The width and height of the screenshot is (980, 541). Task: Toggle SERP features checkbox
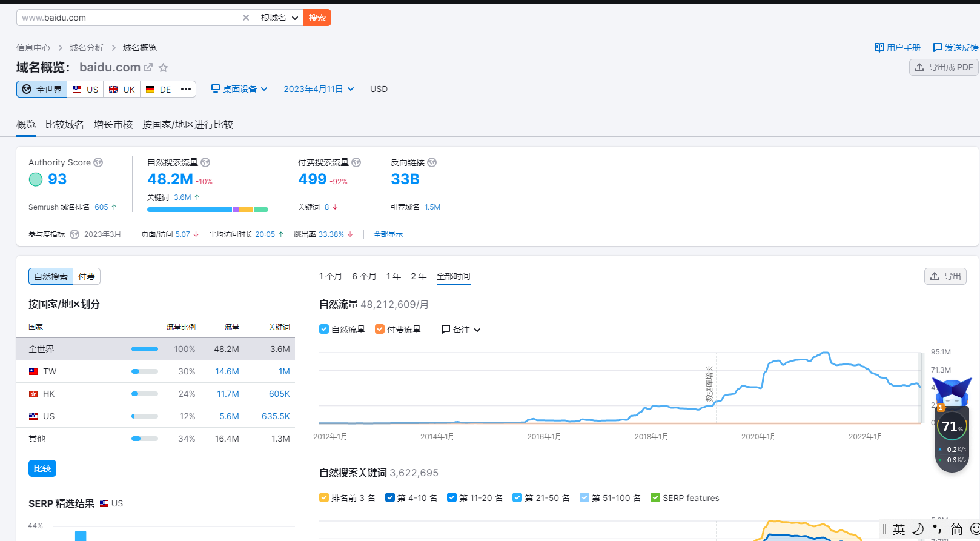click(x=655, y=497)
